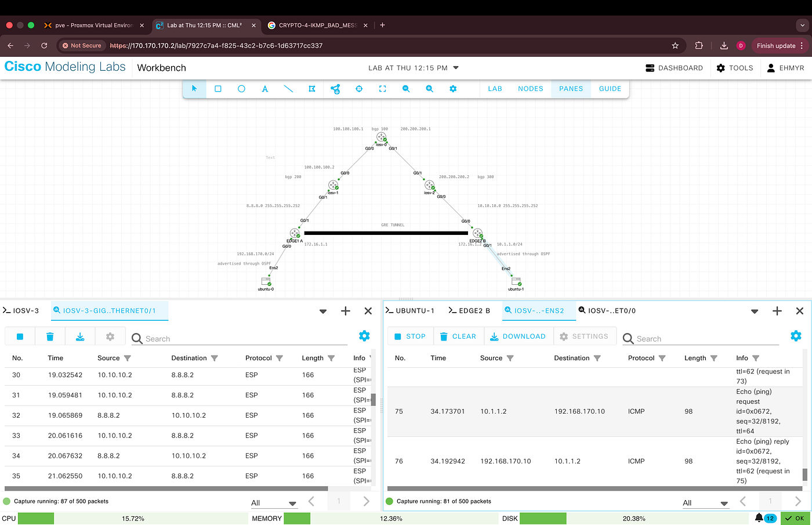Open the GUIDE tab
812x525 pixels.
610,89
